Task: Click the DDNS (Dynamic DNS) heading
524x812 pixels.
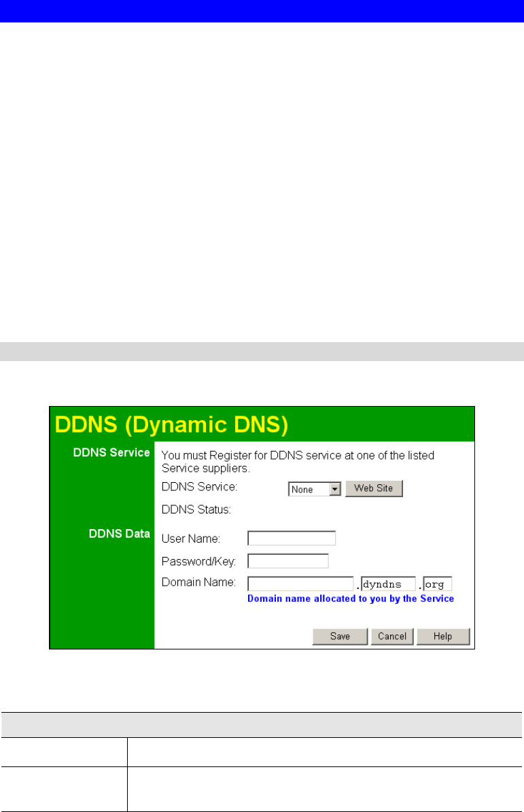Action: [171, 424]
